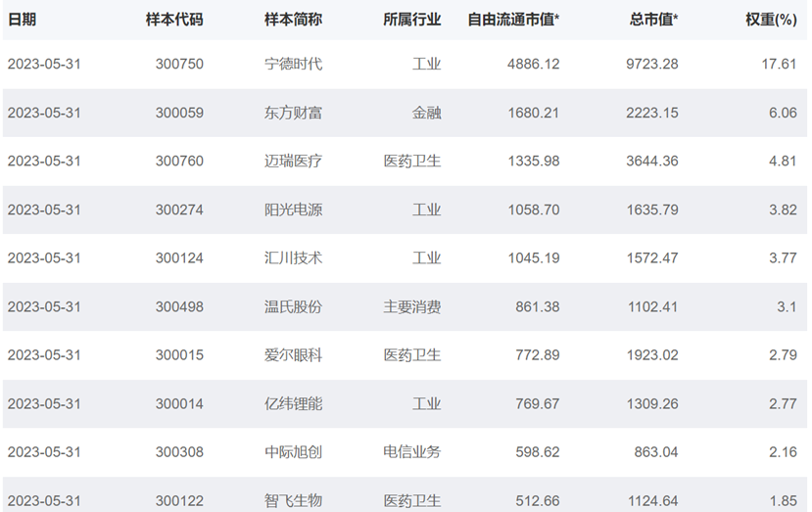Click total market value 863.04
The width and height of the screenshot is (812, 512).
655,452
